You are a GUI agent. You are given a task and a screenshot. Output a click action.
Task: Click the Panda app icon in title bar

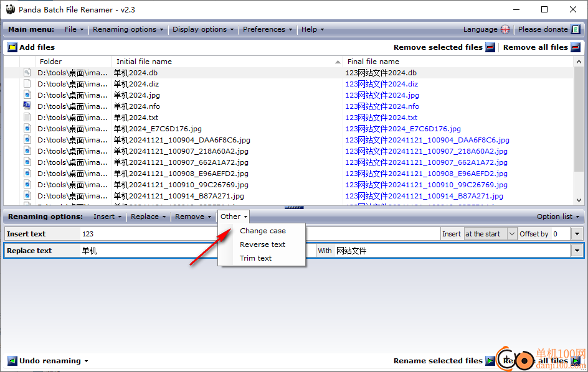coord(10,9)
